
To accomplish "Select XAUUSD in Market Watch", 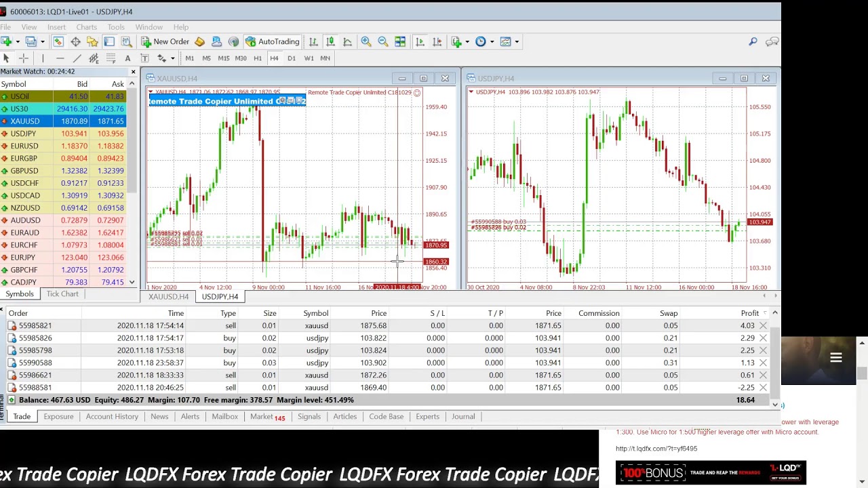I will tap(62, 121).
